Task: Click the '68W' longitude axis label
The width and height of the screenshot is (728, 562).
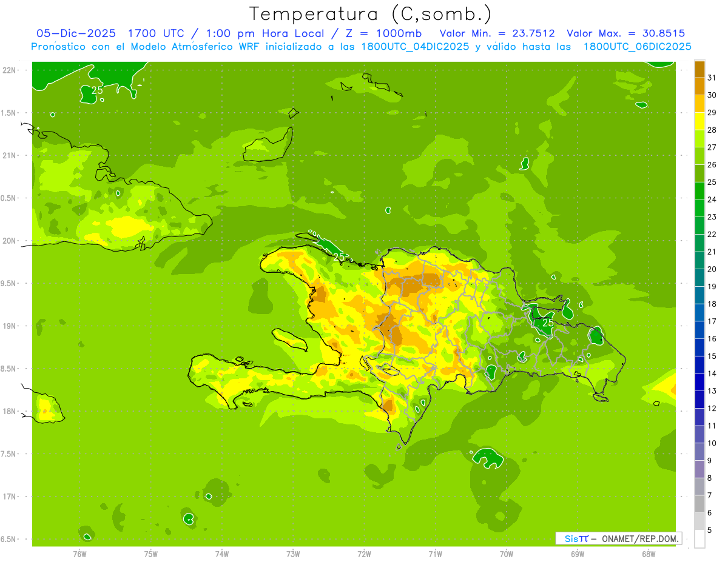Action: pos(649,554)
